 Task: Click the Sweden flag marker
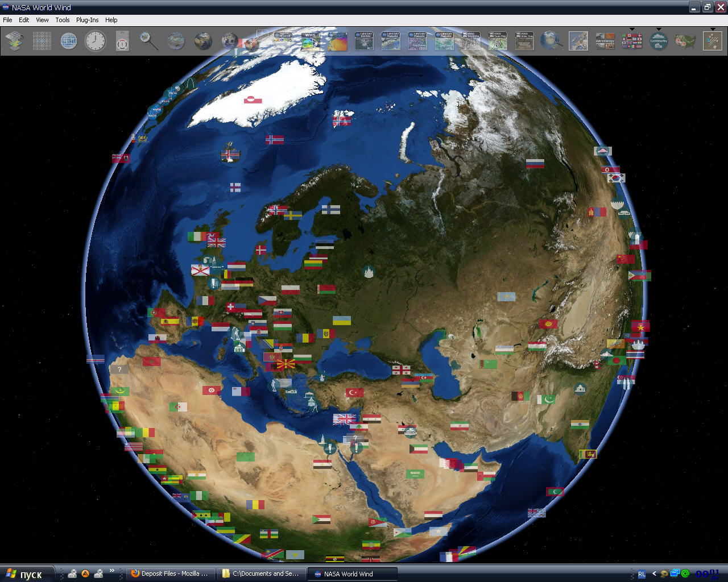pyautogui.click(x=293, y=215)
